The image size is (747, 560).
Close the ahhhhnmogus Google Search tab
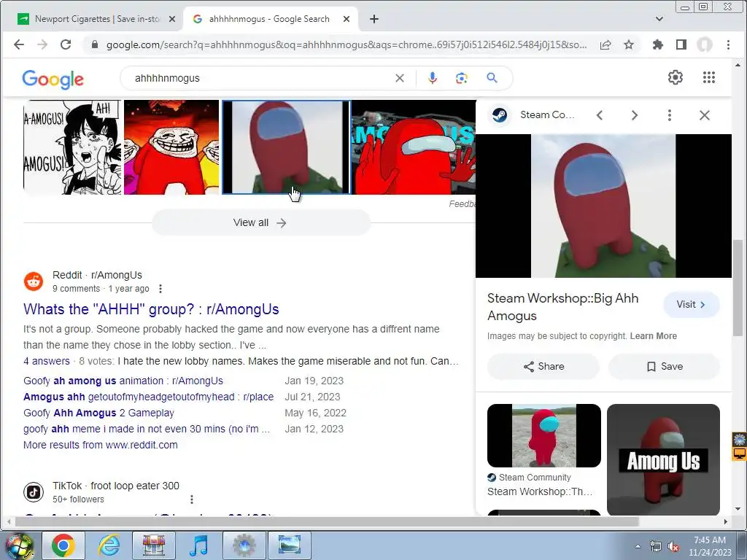pos(347,19)
